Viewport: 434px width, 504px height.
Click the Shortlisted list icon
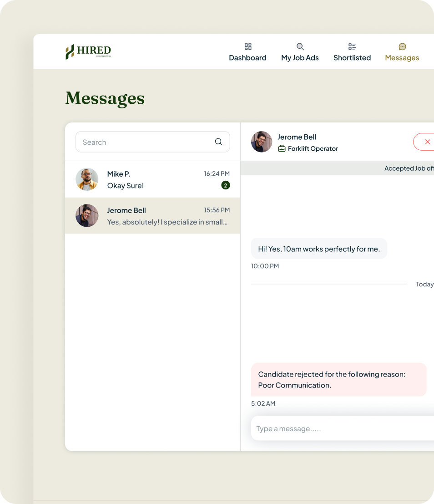(x=352, y=46)
